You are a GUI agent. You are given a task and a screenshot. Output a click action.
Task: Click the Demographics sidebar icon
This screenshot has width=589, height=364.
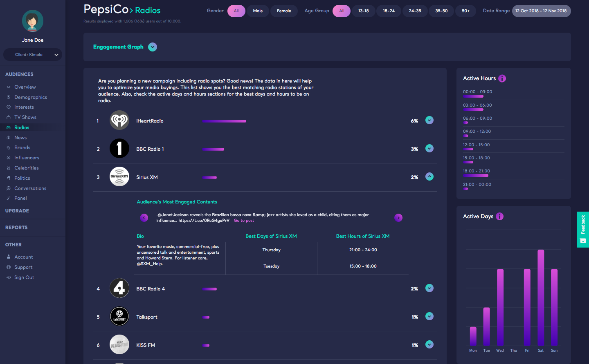[9, 97]
